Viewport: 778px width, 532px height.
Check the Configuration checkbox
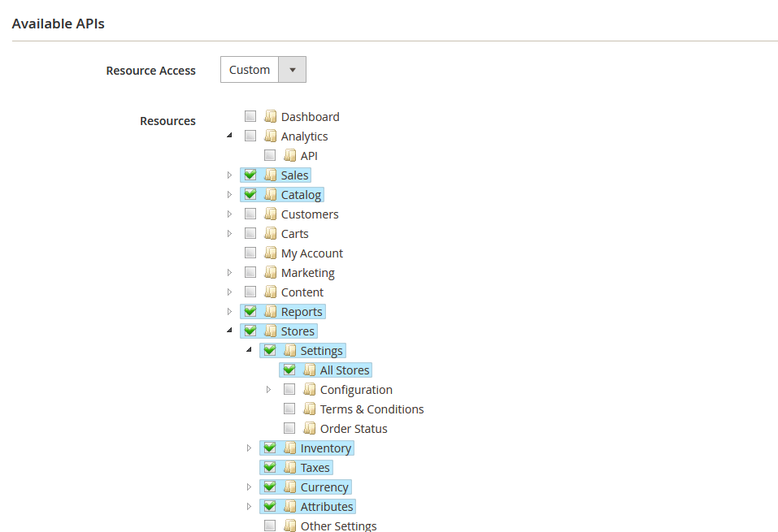[x=289, y=389]
